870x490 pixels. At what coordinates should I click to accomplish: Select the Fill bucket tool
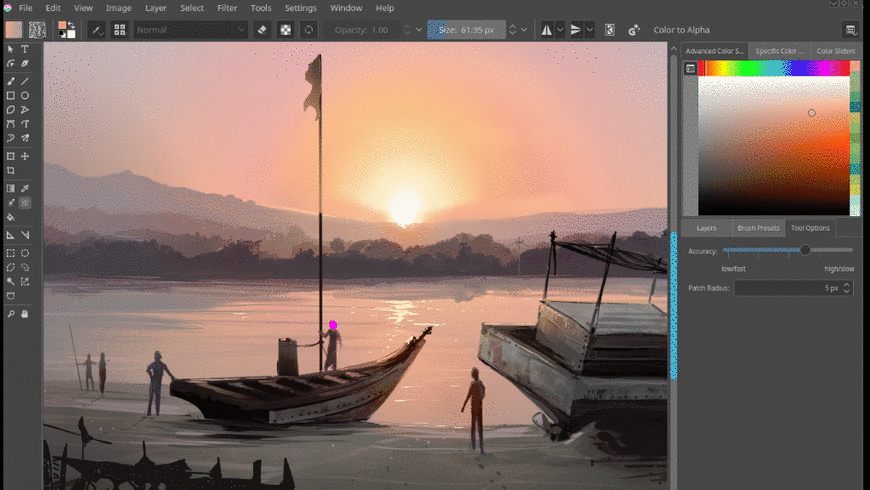coord(11,217)
